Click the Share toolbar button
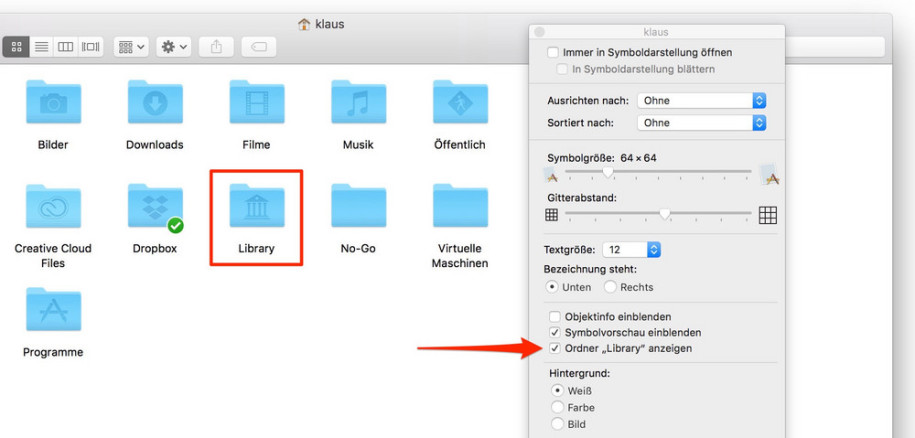The height and width of the screenshot is (438, 915). 216,47
